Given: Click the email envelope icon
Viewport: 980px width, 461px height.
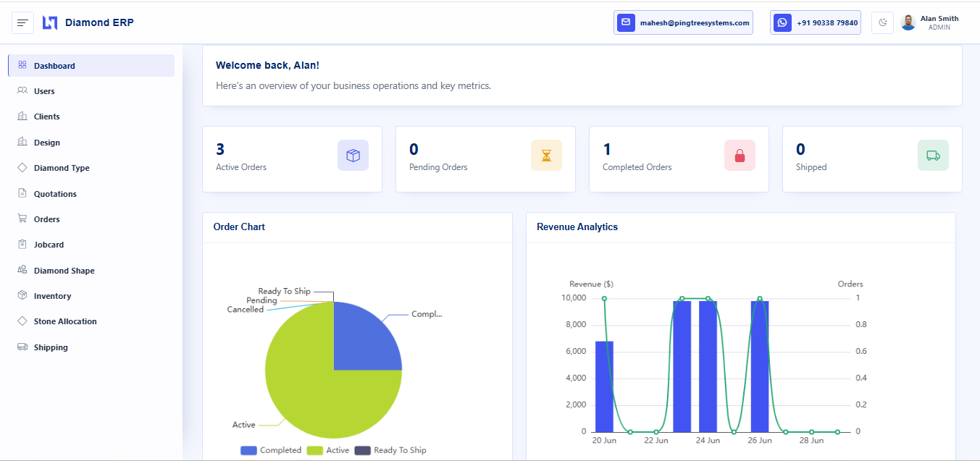Looking at the screenshot, I should pos(626,22).
